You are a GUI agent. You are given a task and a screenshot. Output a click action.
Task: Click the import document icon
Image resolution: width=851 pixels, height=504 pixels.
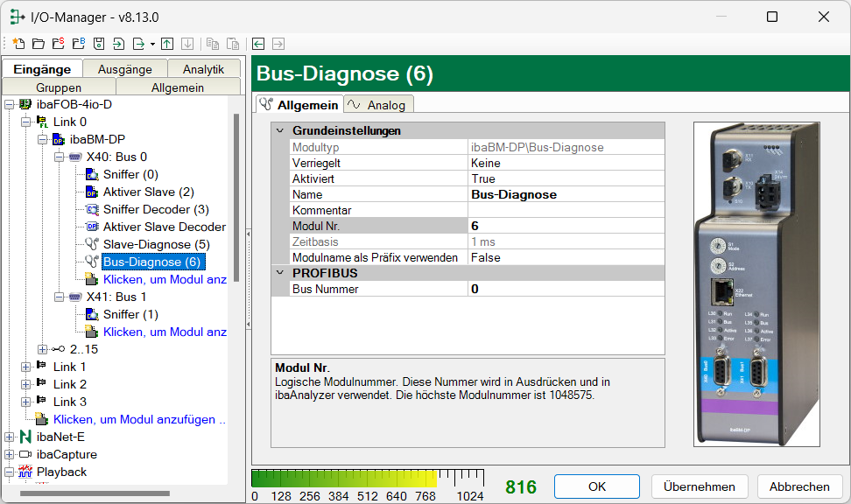[x=118, y=44]
